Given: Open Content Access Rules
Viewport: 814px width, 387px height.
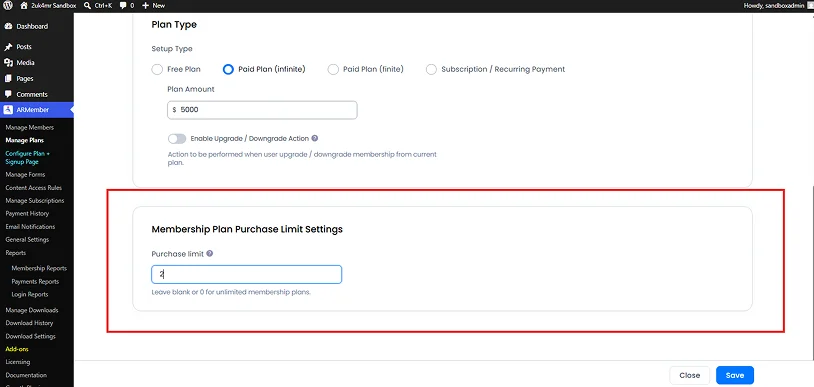Looking at the screenshot, I should click(34, 188).
